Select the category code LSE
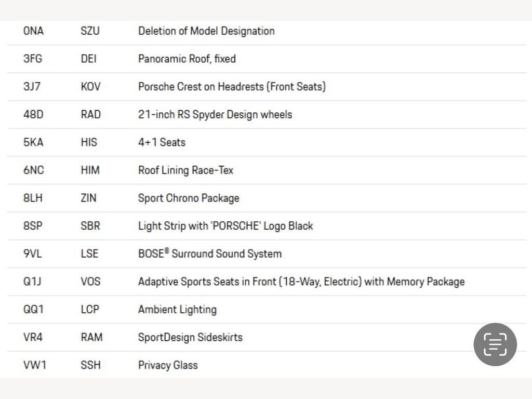Screen dimensions: 532x399 click(x=89, y=254)
